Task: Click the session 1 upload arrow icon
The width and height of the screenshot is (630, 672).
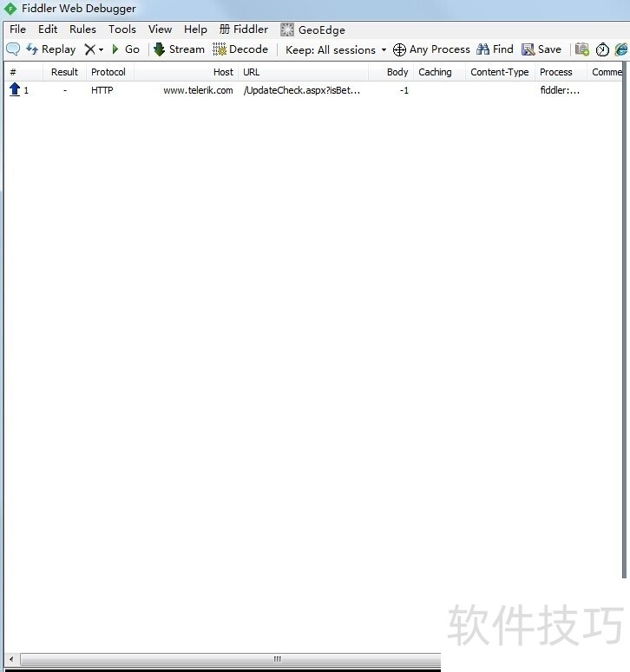Action: pos(15,89)
